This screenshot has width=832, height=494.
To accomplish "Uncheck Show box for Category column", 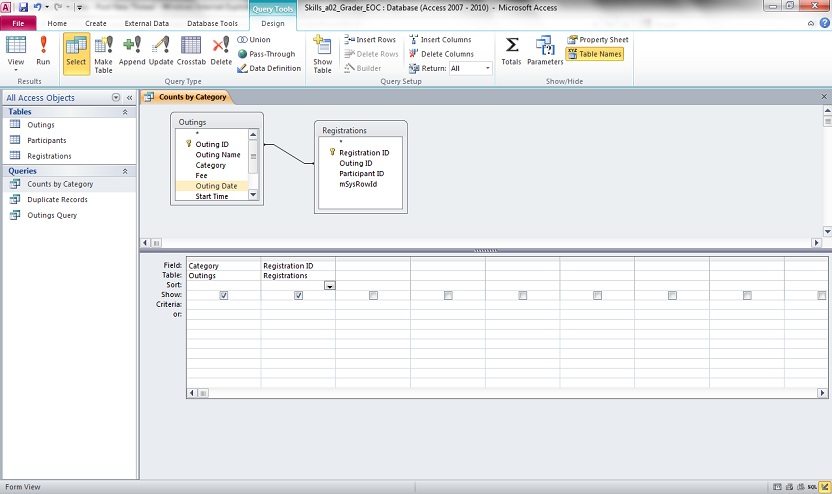I will tap(223, 295).
